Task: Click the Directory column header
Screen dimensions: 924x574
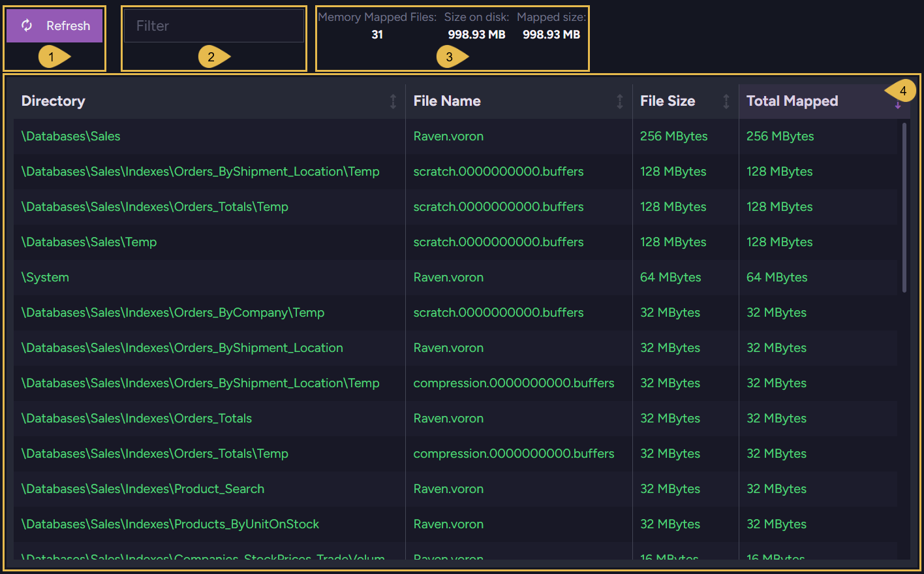Action: (209, 101)
